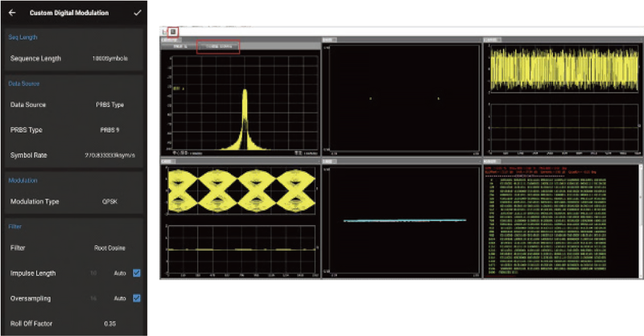
Task: Click the Symbol Rate value field
Action: tap(110, 154)
